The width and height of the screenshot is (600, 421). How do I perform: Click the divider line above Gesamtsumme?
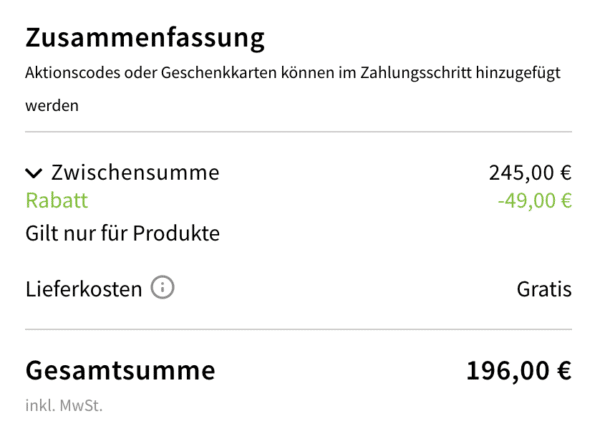coord(298,329)
